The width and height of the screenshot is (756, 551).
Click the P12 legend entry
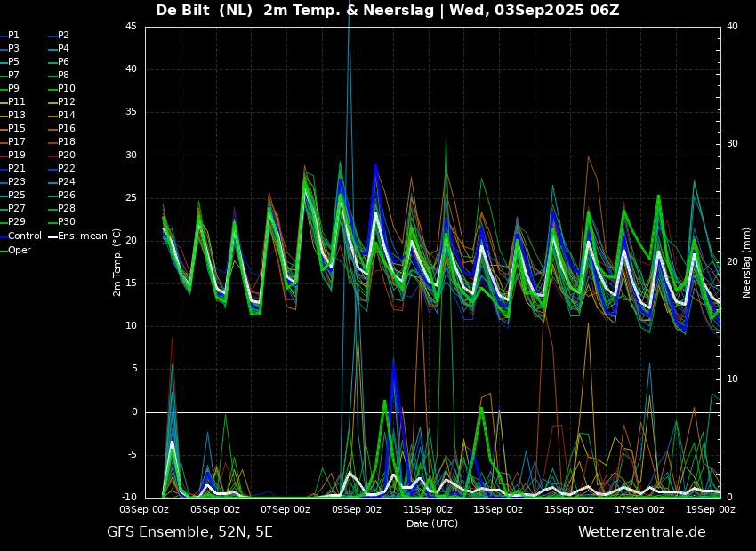[67, 102]
